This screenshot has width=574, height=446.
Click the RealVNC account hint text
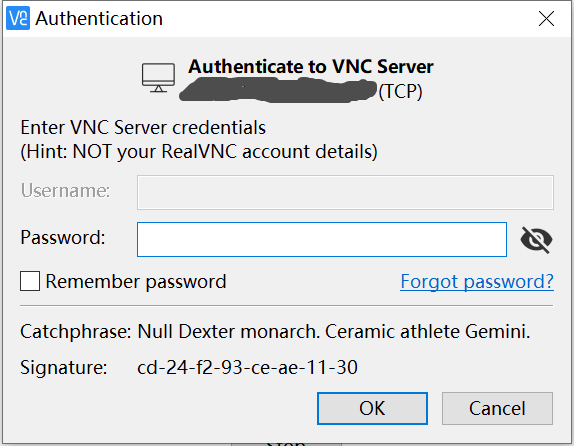[x=199, y=152]
